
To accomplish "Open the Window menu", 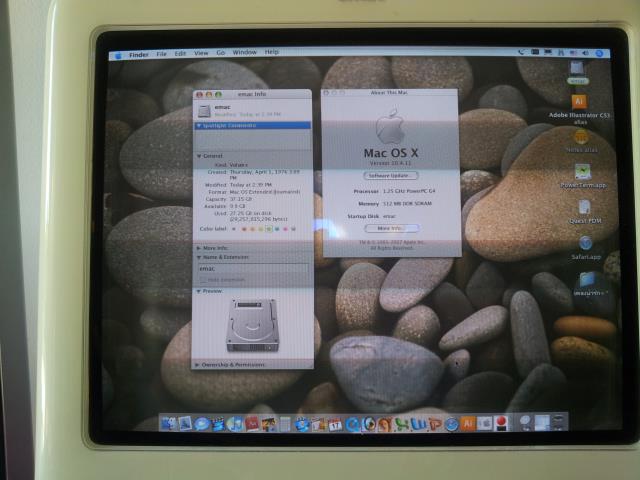I will point(244,52).
